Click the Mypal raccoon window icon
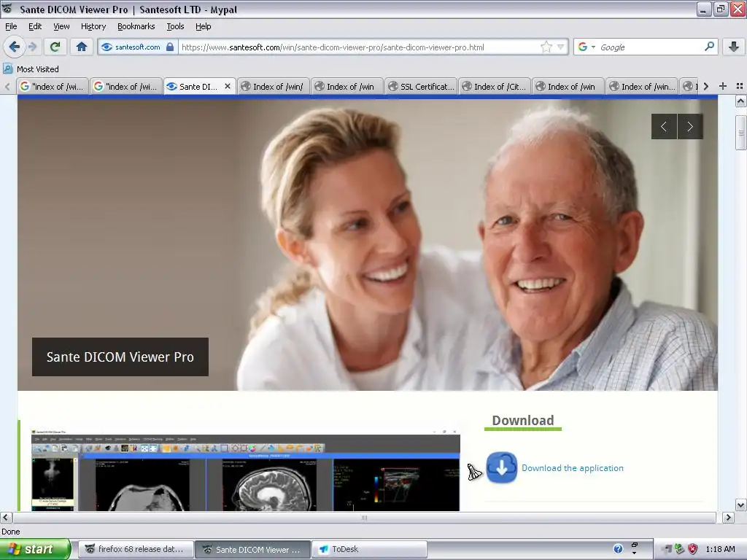747x560 pixels. point(7,9)
